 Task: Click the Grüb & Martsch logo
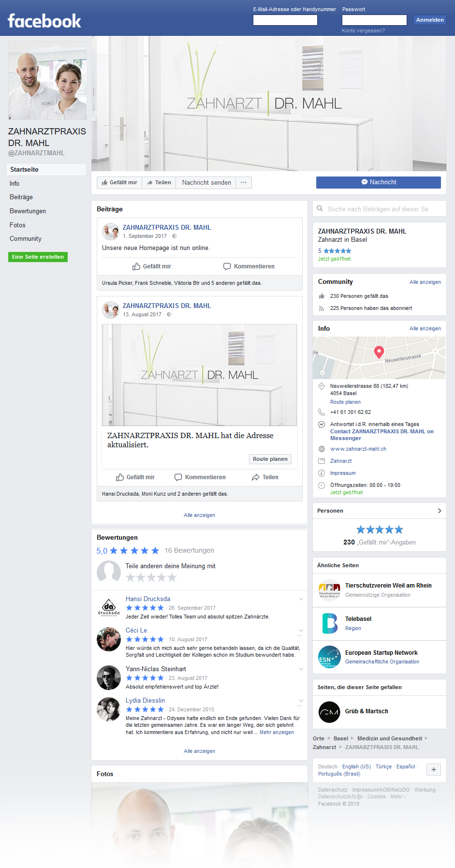click(x=329, y=712)
